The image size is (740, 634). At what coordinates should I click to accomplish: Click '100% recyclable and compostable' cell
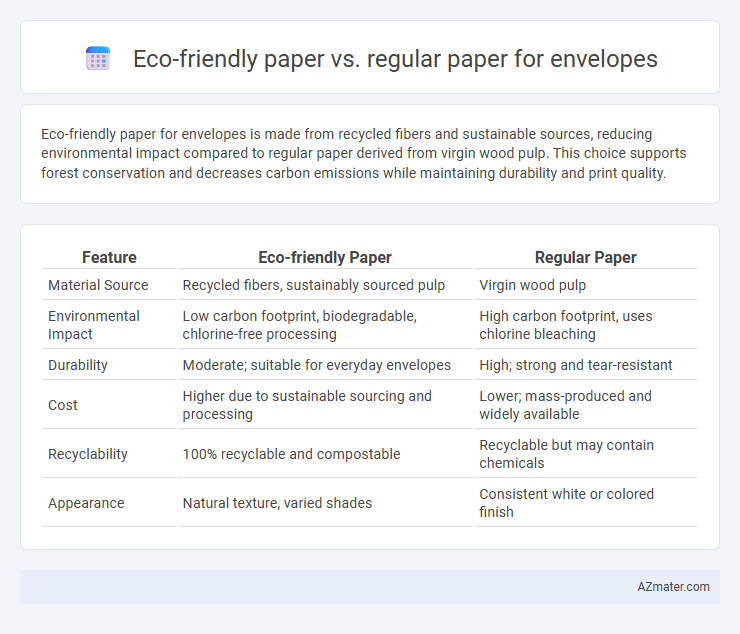325,454
